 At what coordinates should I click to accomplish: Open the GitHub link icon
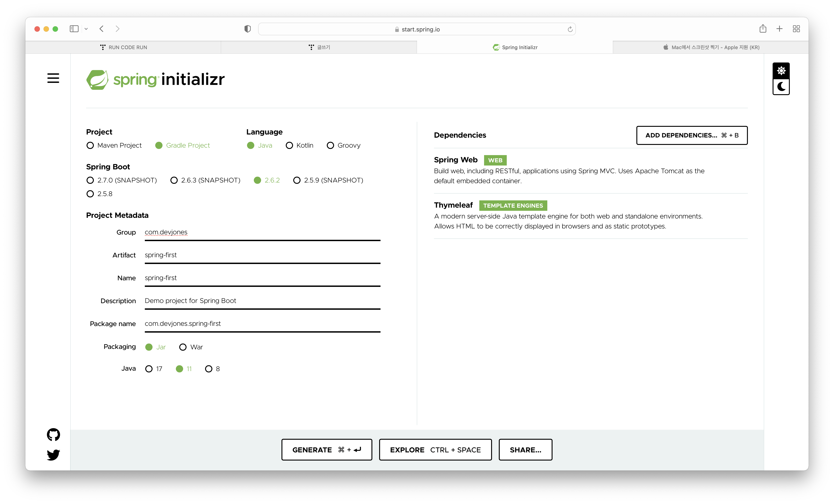tap(53, 435)
